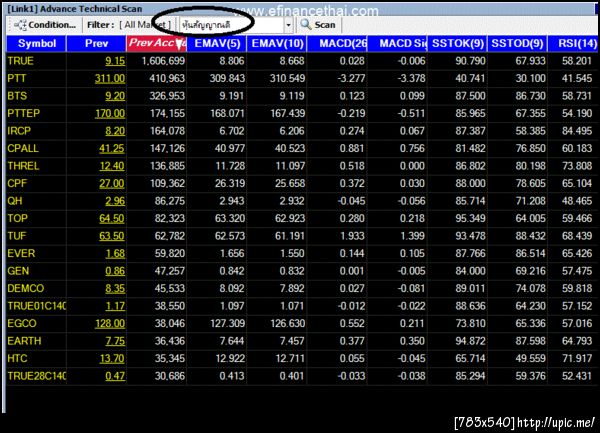Click the 41.25 previous price link
The width and height of the screenshot is (600, 433).
tap(112, 149)
